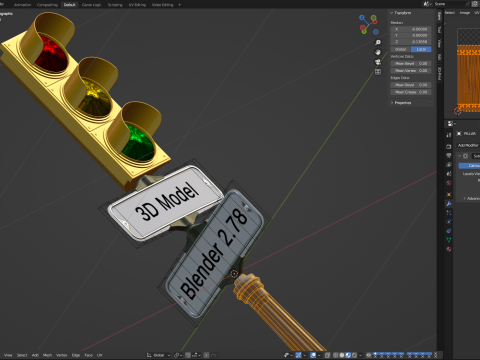Switch to Video Editing workspace tab
The image size is (480, 360).
point(162,5)
